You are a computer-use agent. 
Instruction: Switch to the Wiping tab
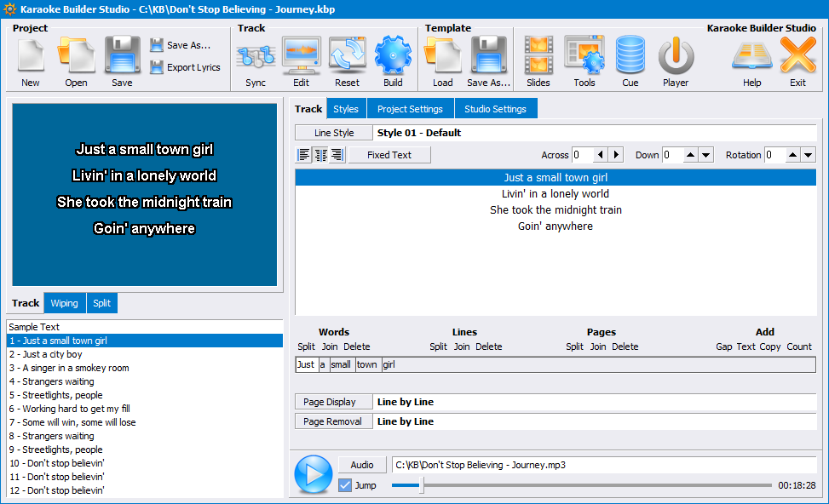pos(64,303)
